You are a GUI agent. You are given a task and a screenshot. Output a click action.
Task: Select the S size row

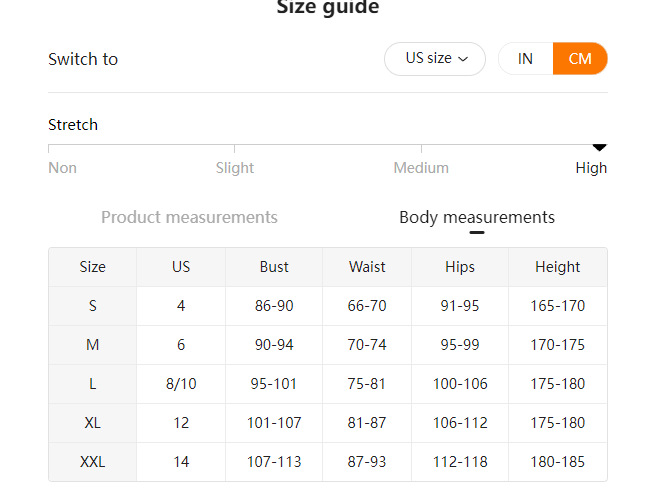[x=92, y=306]
